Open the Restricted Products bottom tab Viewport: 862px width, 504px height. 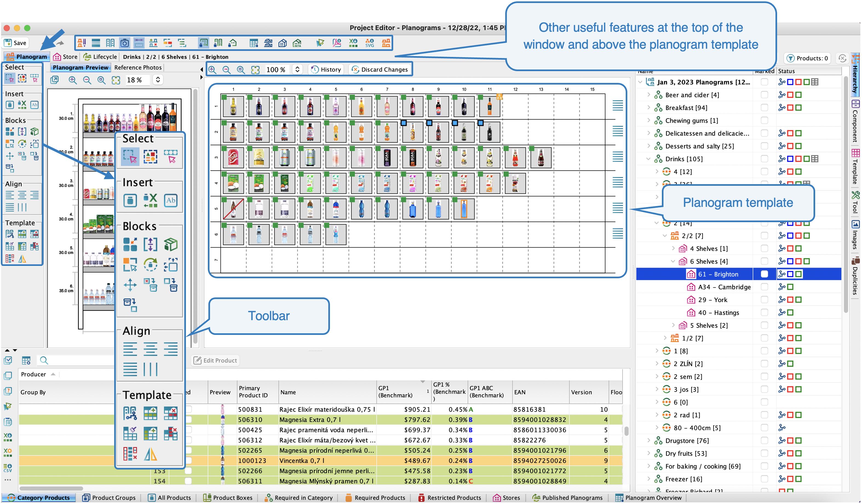click(449, 497)
